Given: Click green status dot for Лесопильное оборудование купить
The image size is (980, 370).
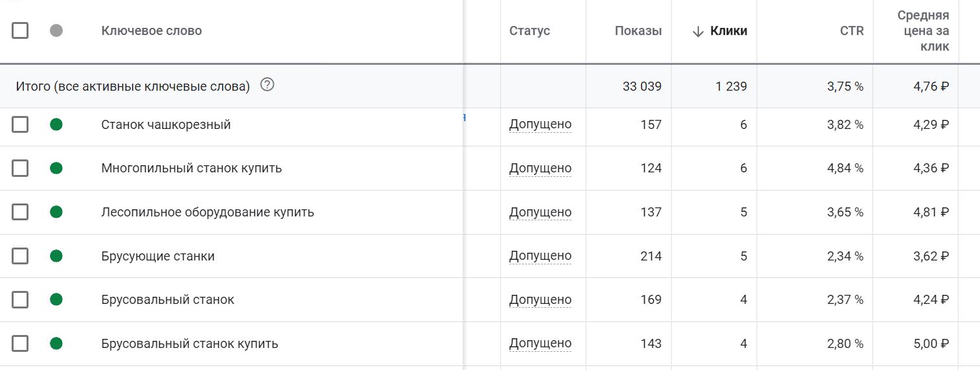Looking at the screenshot, I should 56,212.
